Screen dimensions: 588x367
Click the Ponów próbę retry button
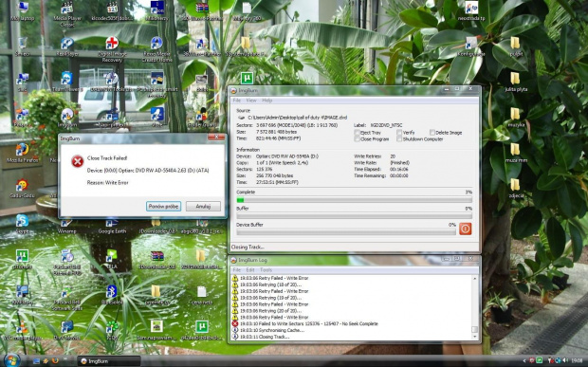tap(163, 206)
